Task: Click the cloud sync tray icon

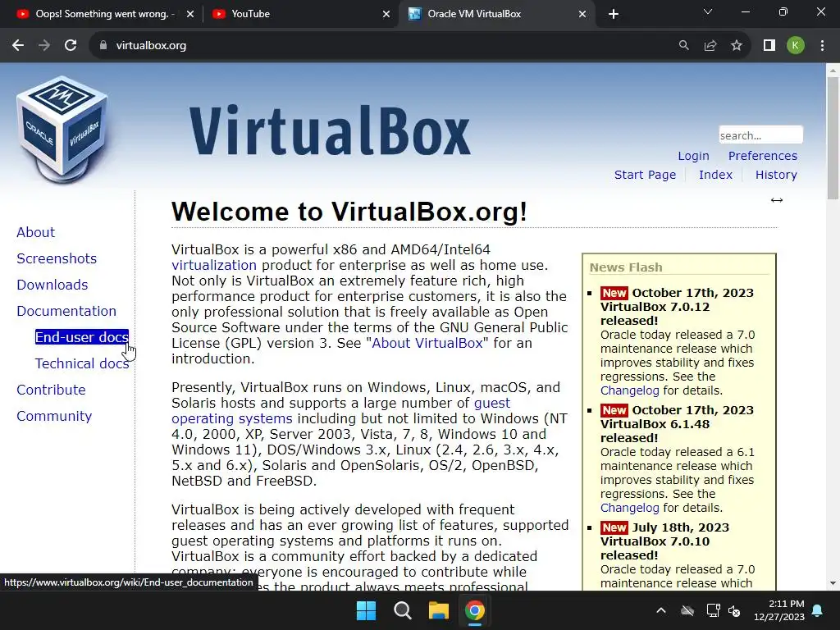Action: click(x=687, y=610)
